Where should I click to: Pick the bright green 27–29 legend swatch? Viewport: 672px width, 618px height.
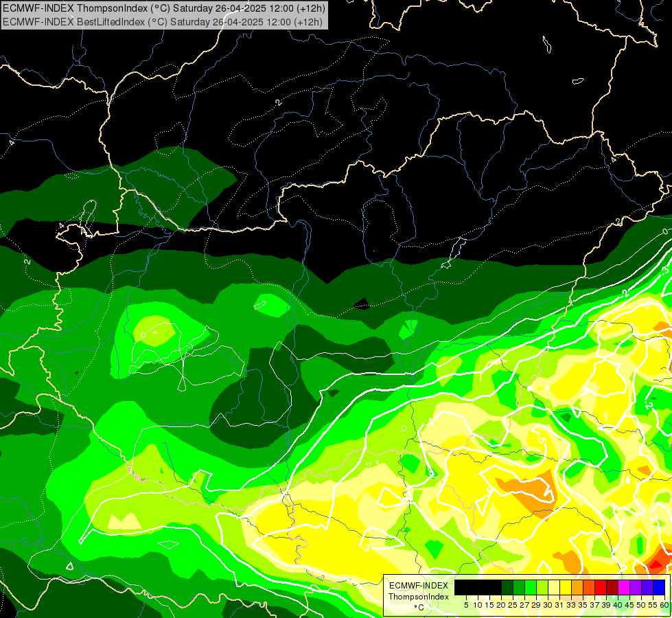click(531, 587)
